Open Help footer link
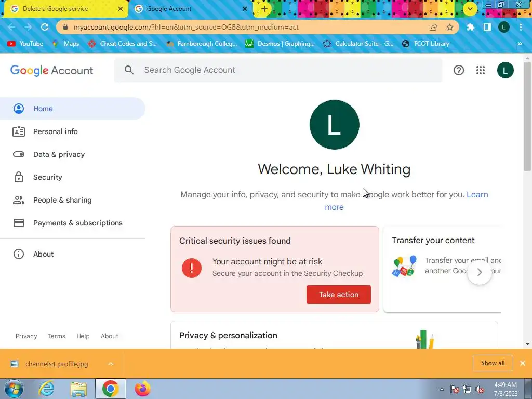Screen dimensions: 532x399 click(83, 336)
